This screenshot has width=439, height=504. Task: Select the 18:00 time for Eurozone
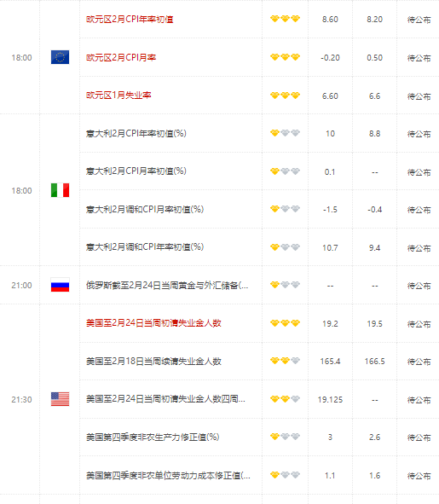tap(21, 57)
